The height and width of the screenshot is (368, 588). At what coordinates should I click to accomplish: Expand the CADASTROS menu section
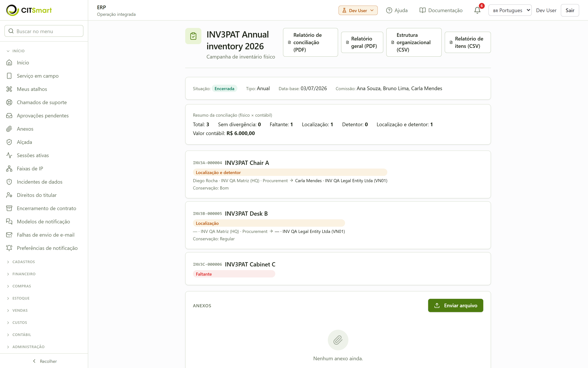tap(21, 262)
